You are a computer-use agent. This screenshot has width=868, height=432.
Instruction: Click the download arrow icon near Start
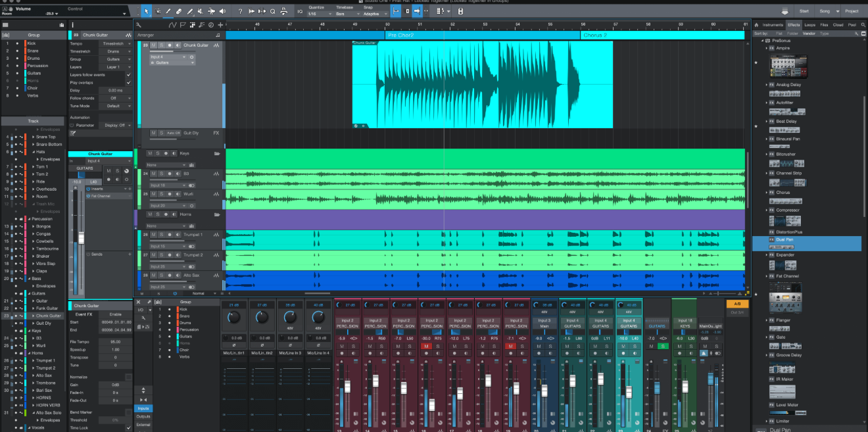click(784, 11)
